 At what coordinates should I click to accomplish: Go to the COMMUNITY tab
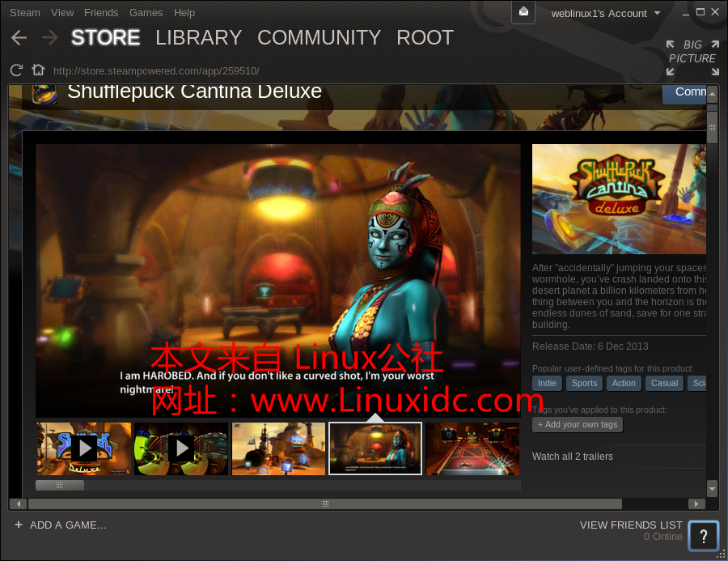pos(319,38)
